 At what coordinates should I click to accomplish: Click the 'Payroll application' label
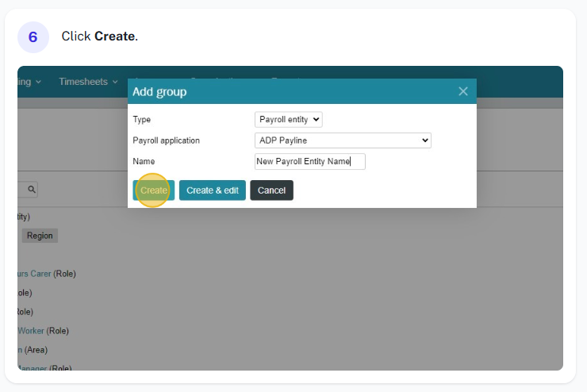(167, 140)
